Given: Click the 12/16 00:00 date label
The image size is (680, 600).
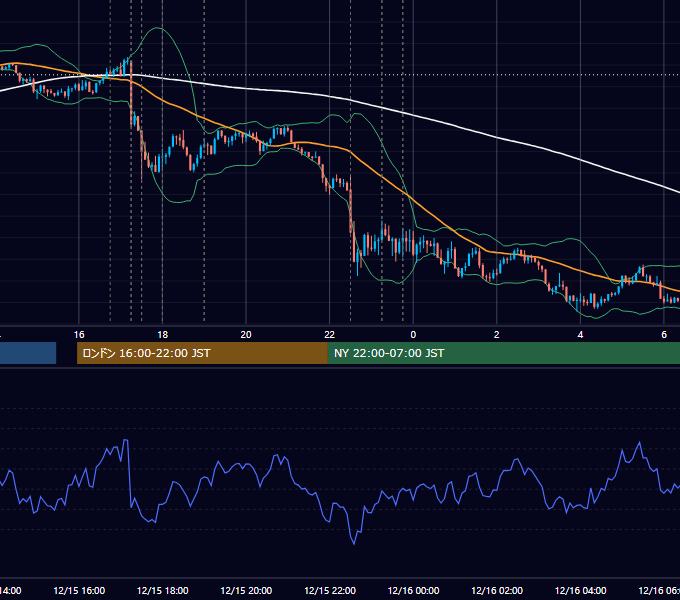Looking at the screenshot, I should coord(413,590).
